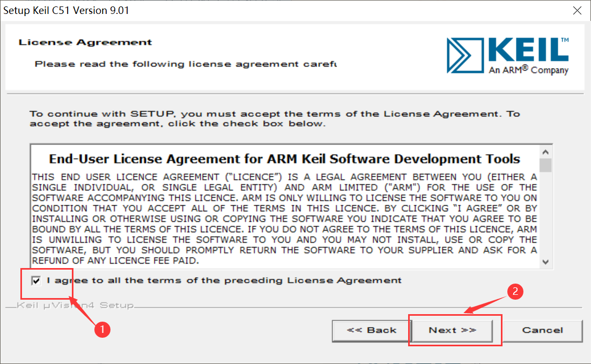
Task: Toggle the license agreement acceptance checkbox
Action: [x=36, y=280]
